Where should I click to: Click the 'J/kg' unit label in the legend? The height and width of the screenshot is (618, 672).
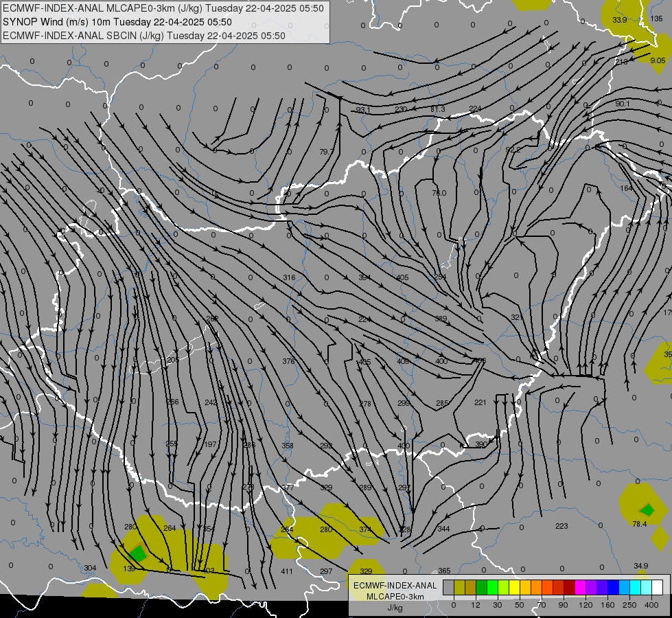(395, 608)
